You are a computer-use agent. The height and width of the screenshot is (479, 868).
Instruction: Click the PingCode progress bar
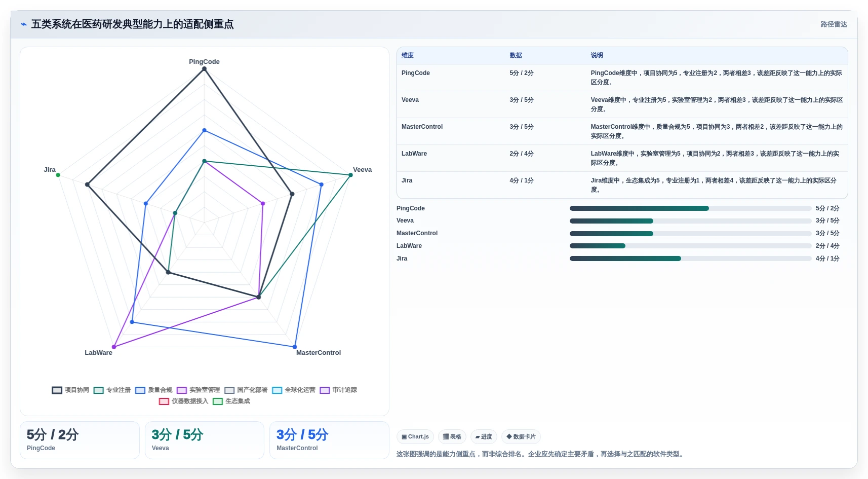pyautogui.click(x=690, y=208)
